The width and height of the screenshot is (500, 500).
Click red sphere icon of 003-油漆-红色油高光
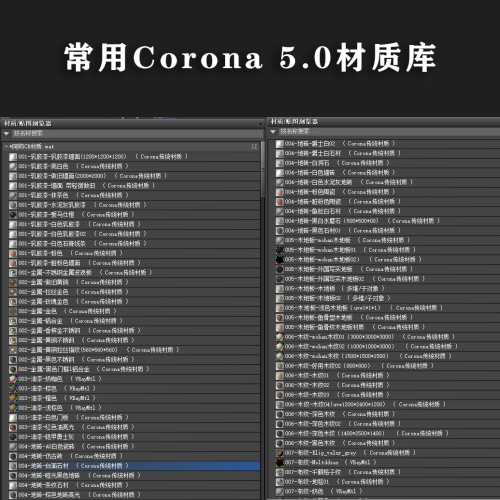coord(13,427)
